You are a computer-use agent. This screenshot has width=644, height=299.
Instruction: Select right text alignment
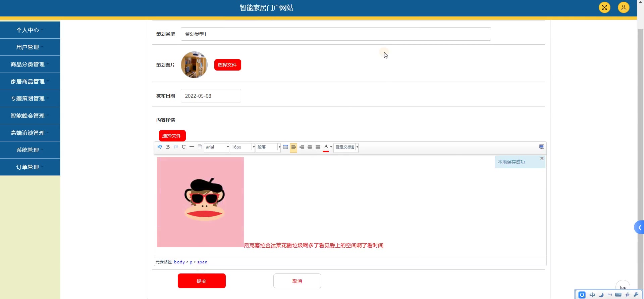click(302, 147)
